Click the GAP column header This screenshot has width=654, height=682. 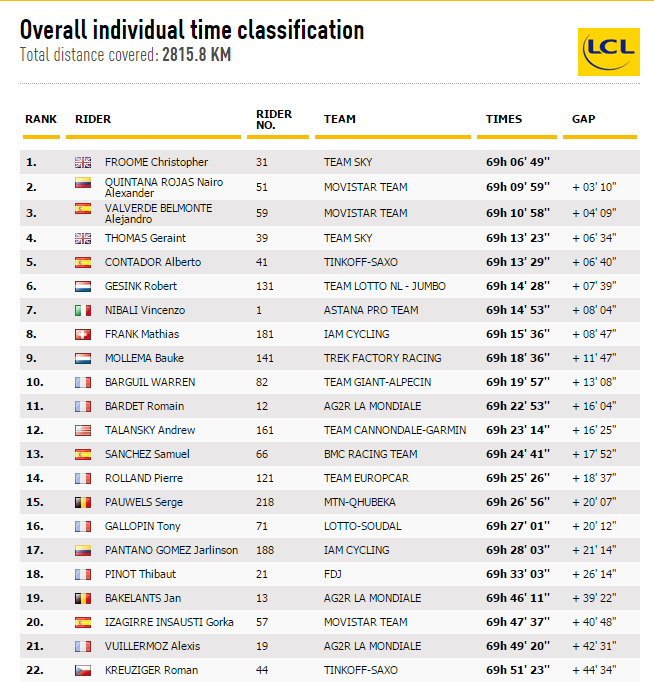[583, 119]
